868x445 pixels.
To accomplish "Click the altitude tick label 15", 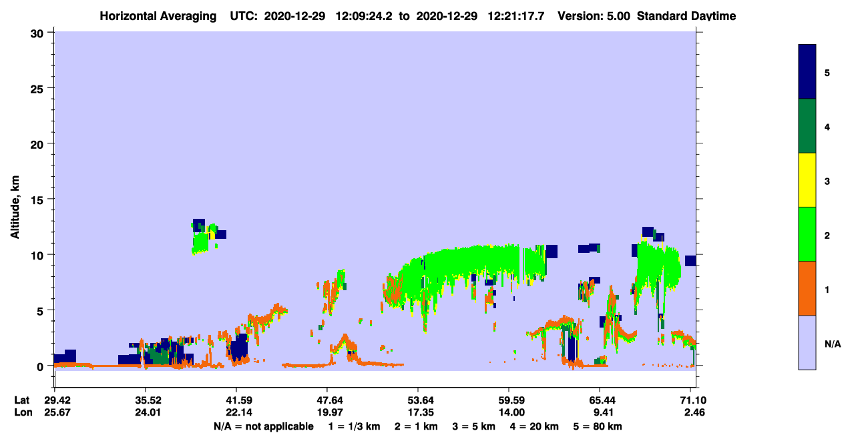I will pos(37,199).
